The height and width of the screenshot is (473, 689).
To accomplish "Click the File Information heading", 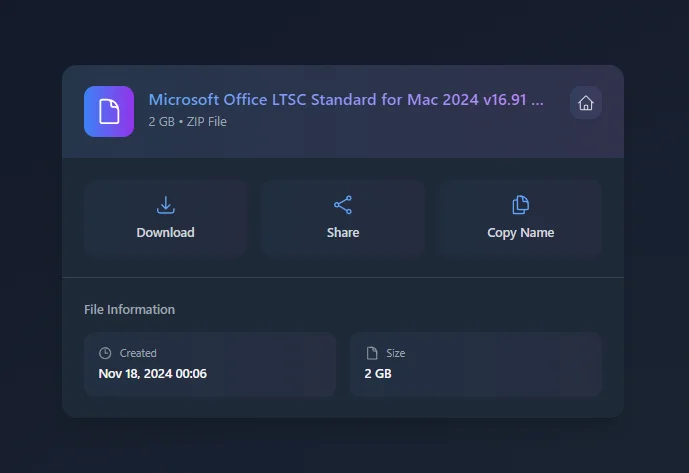I will [x=129, y=309].
